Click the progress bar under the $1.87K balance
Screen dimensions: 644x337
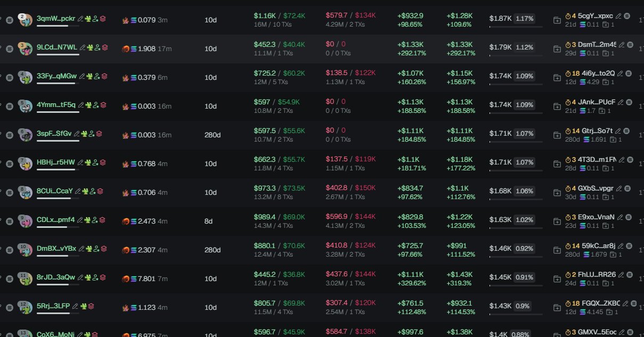(x=516, y=27)
